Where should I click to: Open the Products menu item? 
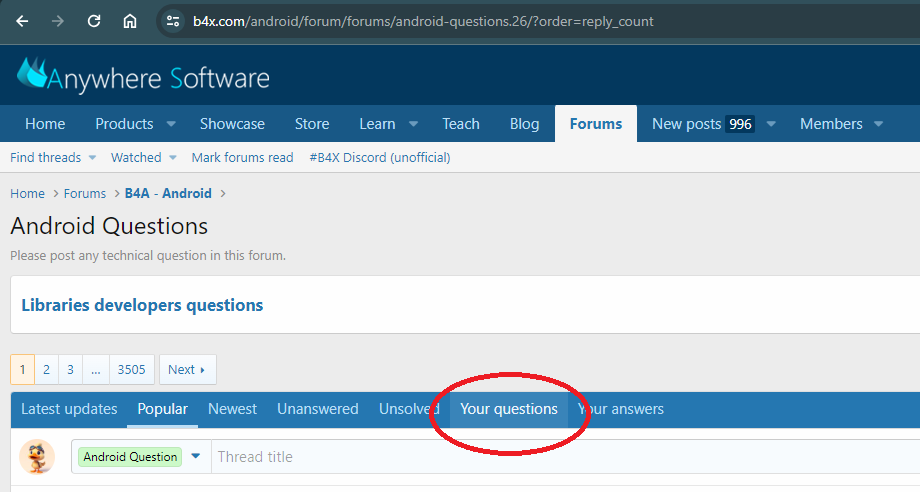pos(124,124)
